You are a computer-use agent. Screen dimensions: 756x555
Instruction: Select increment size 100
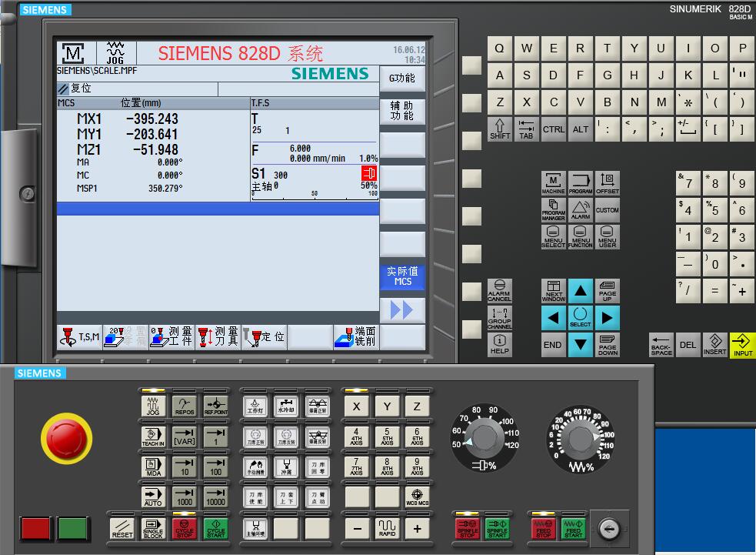tap(215, 466)
